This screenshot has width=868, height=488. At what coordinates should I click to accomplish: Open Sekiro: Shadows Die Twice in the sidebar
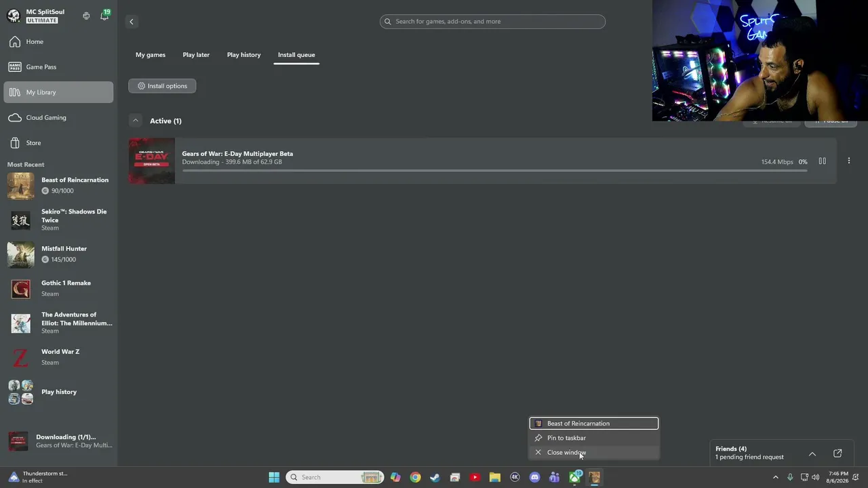(58, 220)
